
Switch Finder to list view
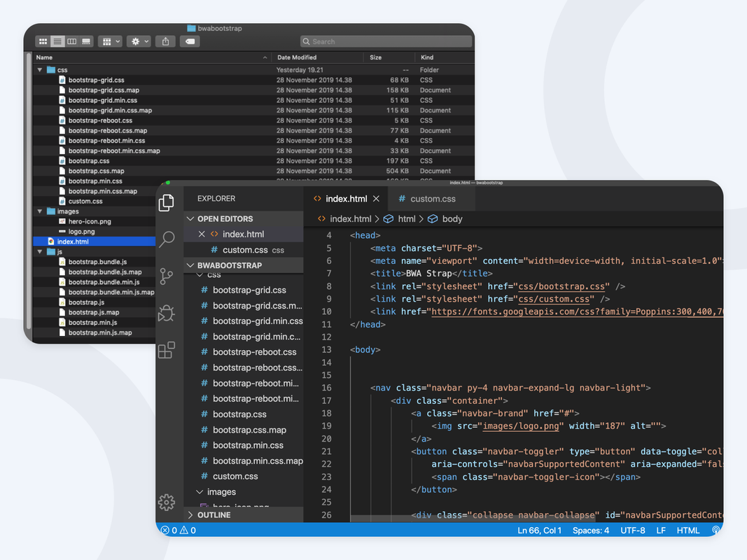pos(57,41)
